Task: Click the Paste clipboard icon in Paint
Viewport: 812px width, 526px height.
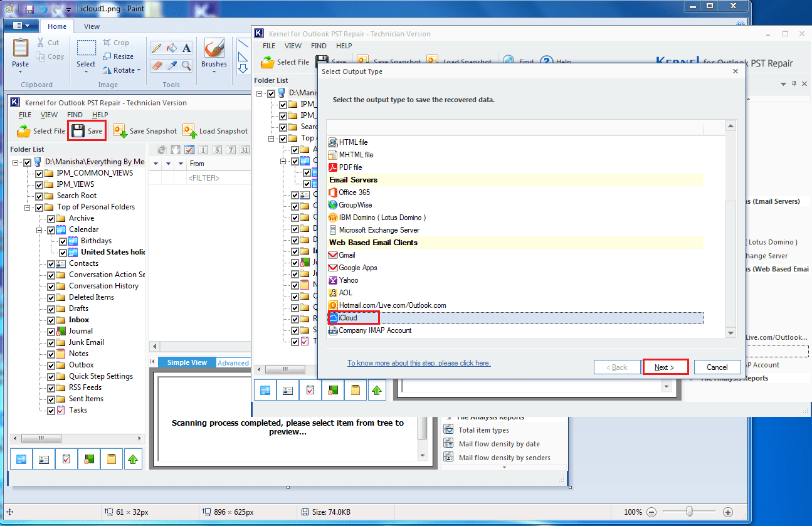Action: coord(21,48)
